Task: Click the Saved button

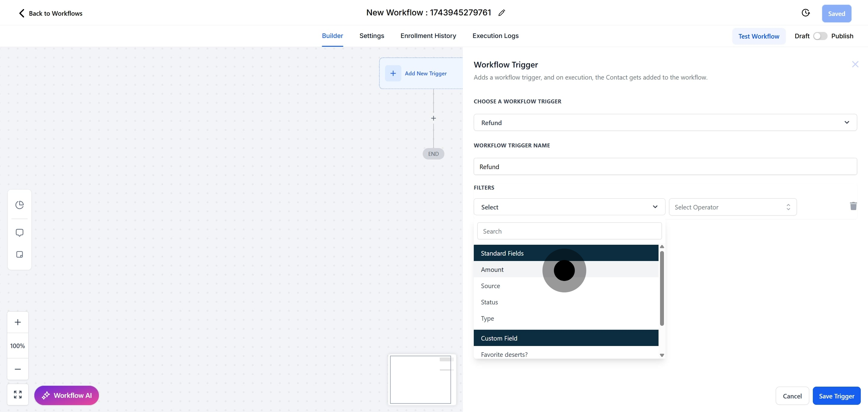Action: 836,14
